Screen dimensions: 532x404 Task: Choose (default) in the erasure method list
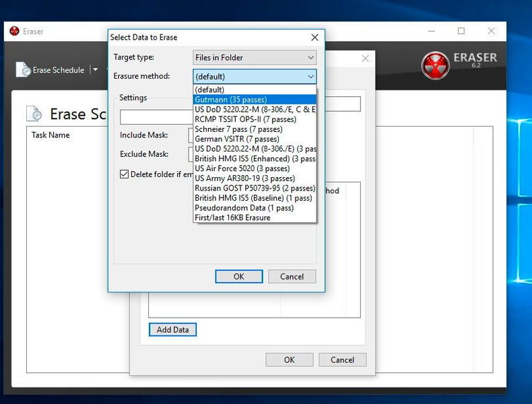255,90
